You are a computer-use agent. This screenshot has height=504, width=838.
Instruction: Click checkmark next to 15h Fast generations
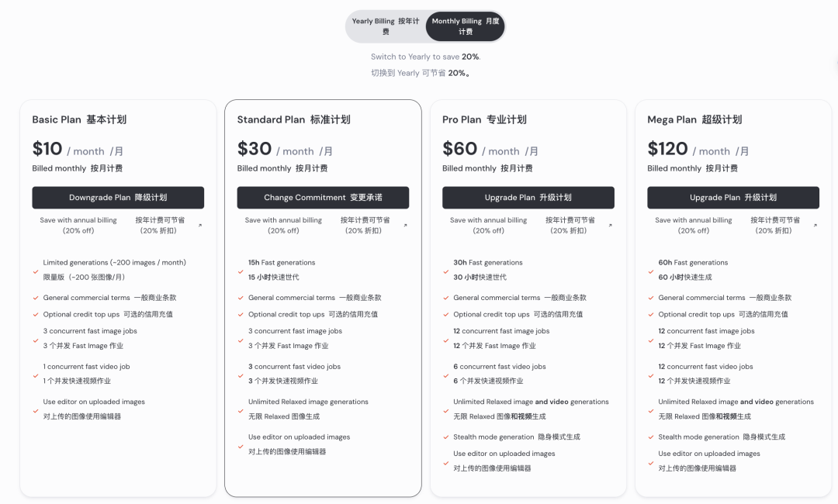[x=241, y=271]
